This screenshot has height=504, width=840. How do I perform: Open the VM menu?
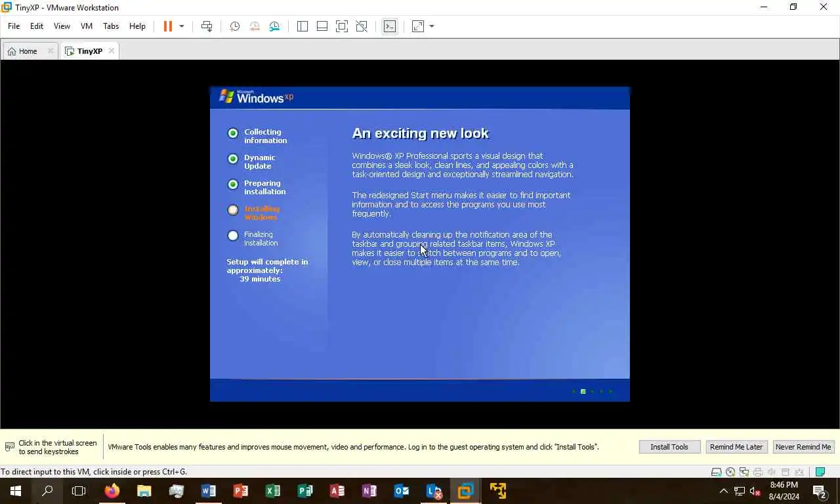87,26
